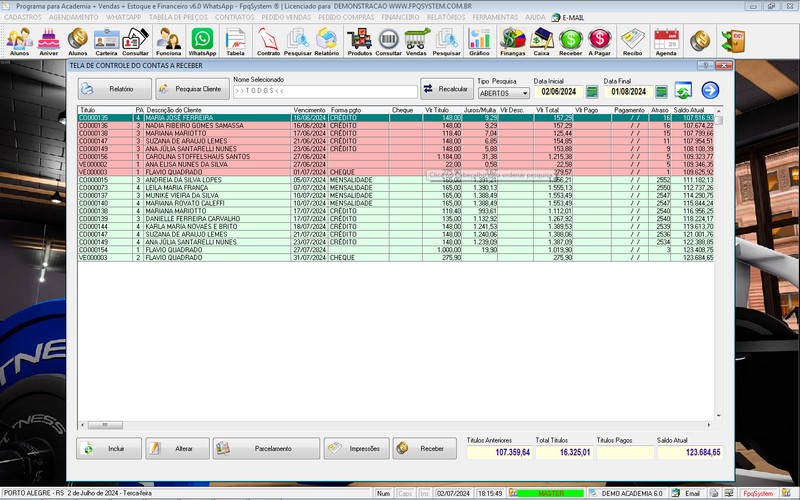Open Aniver birthday cake icon
The image size is (800, 500).
click(x=49, y=41)
